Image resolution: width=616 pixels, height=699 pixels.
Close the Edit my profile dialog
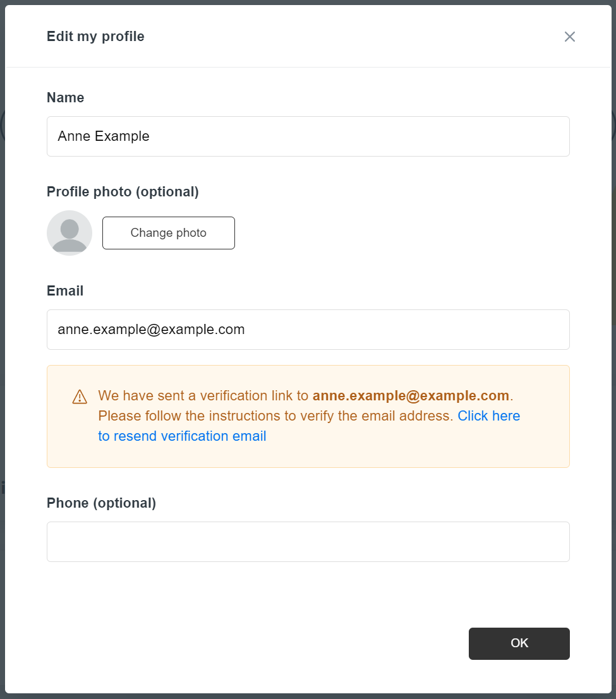[x=569, y=37]
